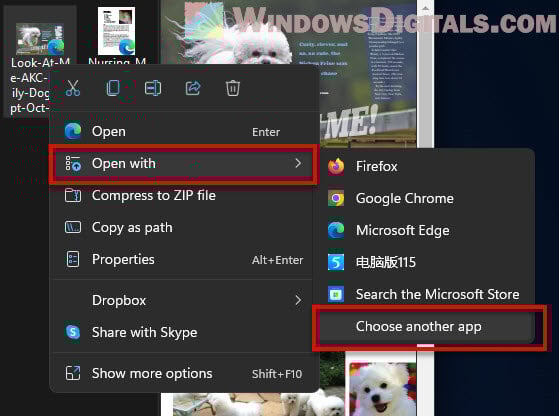
Task: Click the Skype icon
Action: [73, 332]
